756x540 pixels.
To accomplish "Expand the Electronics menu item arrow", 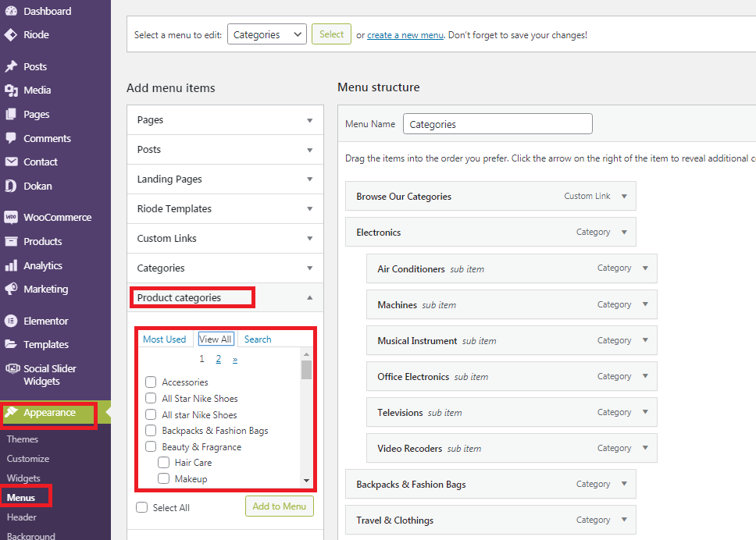I will [x=624, y=233].
